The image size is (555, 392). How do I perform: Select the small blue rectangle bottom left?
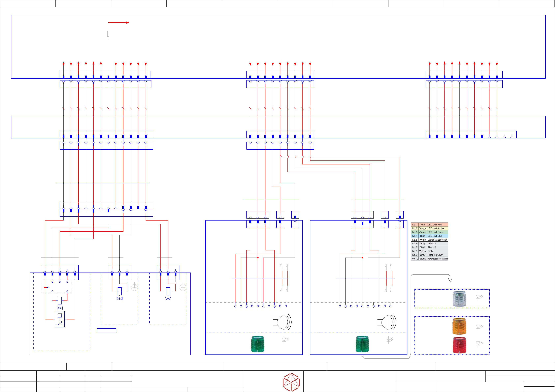(x=106, y=330)
